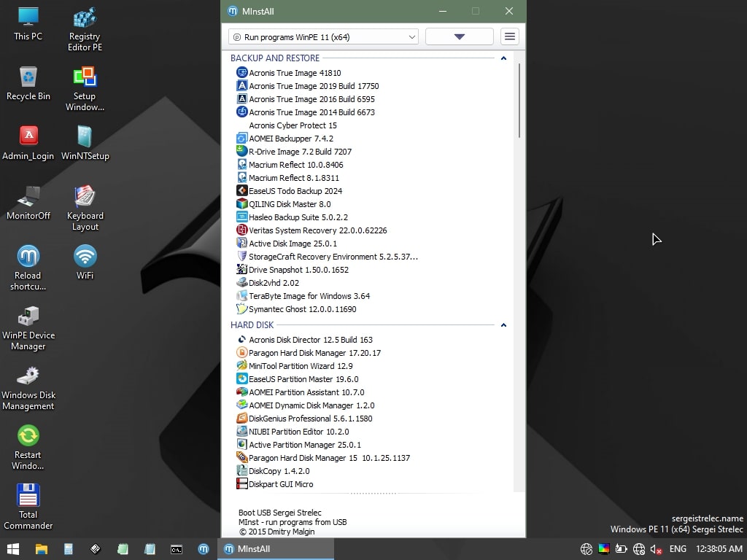
Task: Click the down-triangle dropdown button
Action: tap(460, 36)
